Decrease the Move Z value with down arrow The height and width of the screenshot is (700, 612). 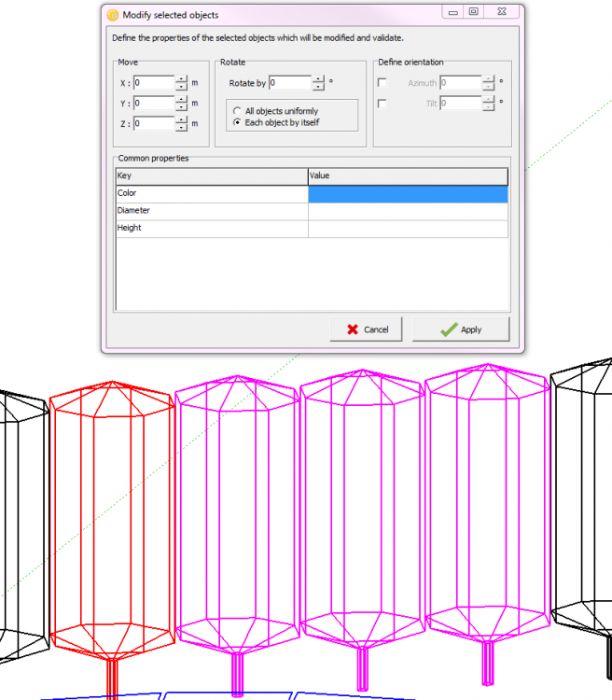point(181,128)
